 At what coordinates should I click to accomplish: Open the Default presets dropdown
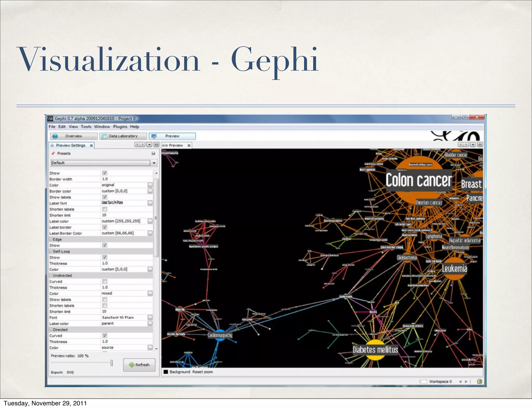[154, 163]
